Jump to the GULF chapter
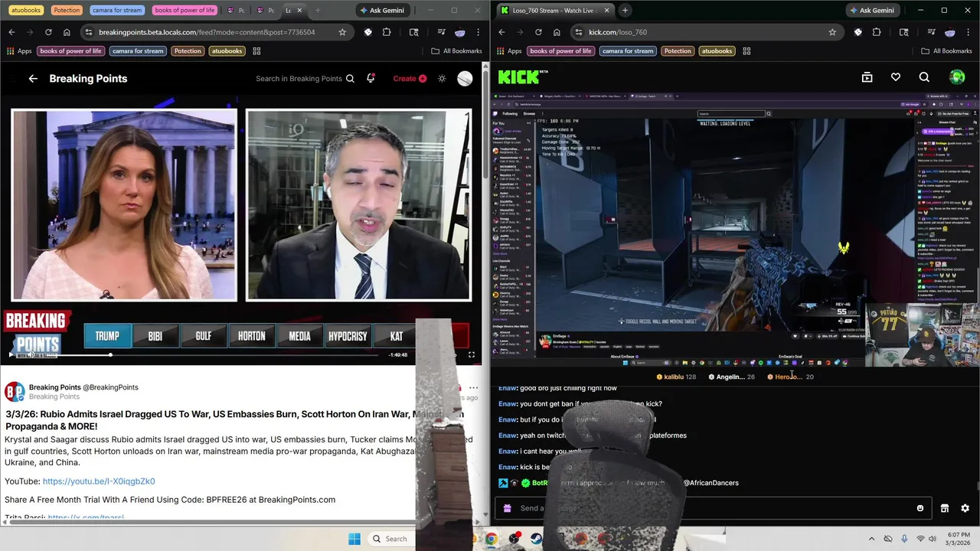The image size is (980, 551). [204, 336]
